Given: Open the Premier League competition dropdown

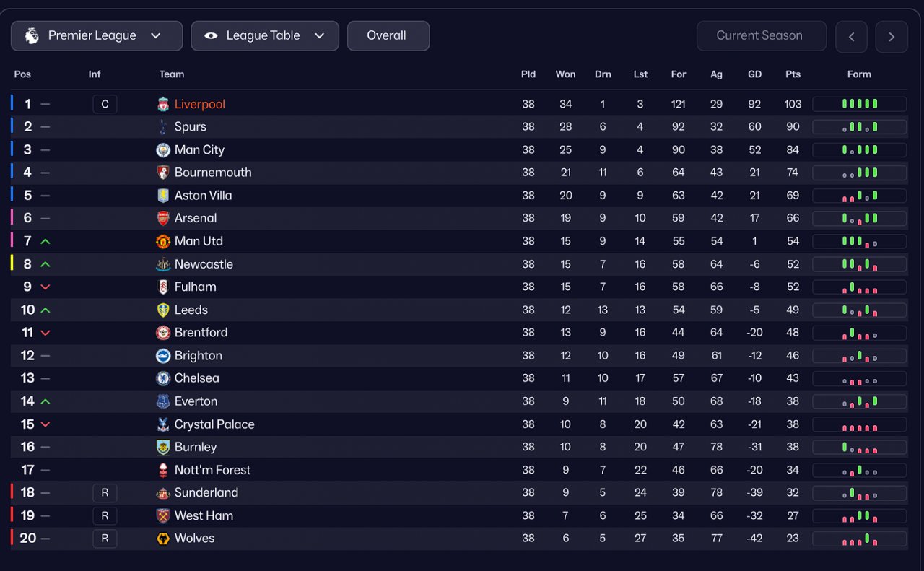Looking at the screenshot, I should click(97, 35).
